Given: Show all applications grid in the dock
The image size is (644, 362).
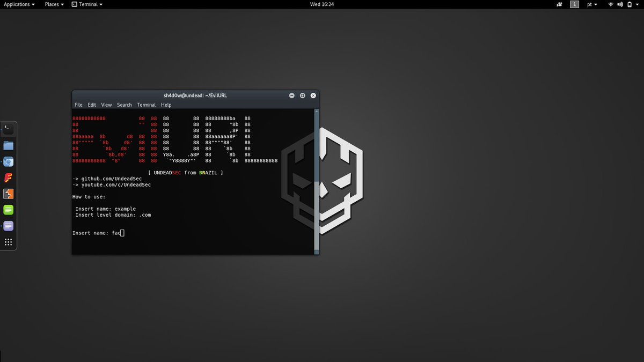Looking at the screenshot, I should (8, 242).
